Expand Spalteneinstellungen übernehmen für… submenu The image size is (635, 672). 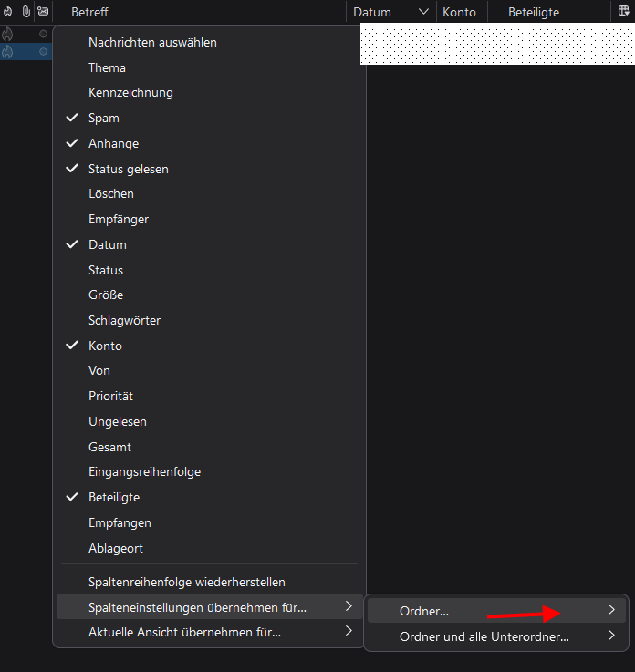pyautogui.click(x=209, y=607)
